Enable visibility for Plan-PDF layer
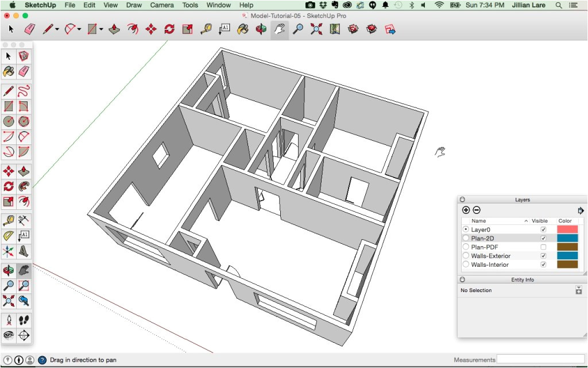Viewport: 588px width, 368px height. (x=543, y=247)
